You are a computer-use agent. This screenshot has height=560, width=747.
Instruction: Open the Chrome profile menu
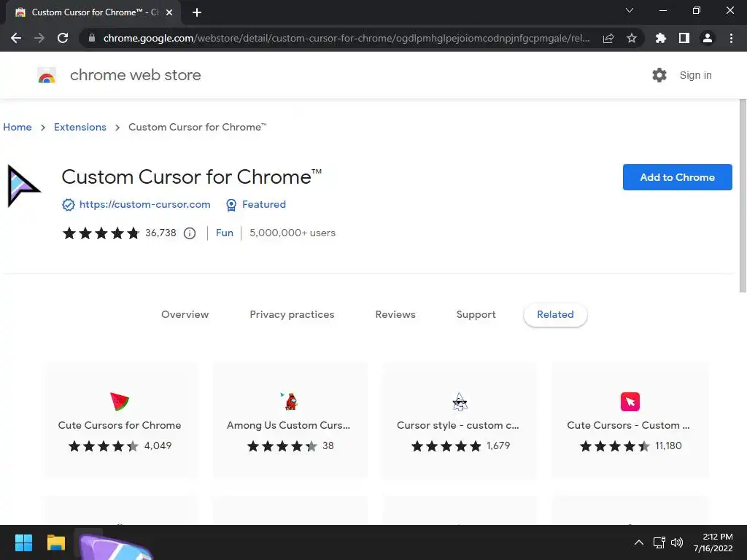coord(708,38)
